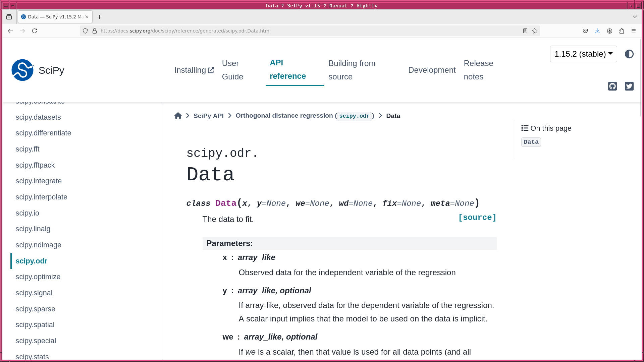Open the 1.15.2 (stable) version dropdown
The width and height of the screenshot is (644, 362).
tap(583, 54)
